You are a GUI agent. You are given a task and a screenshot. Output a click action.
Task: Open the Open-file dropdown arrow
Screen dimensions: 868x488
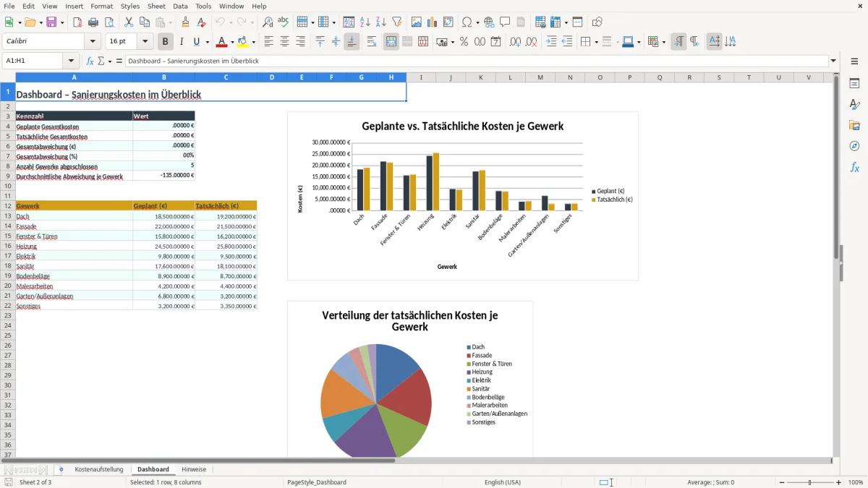40,22
